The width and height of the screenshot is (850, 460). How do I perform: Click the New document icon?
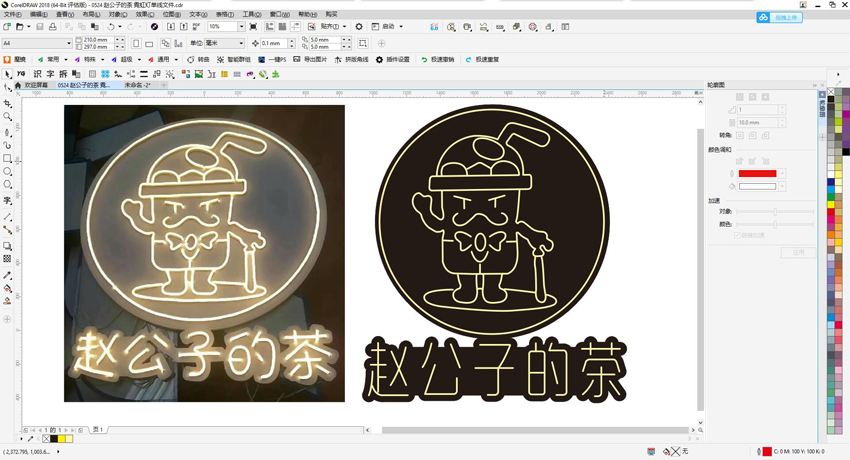pos(7,27)
